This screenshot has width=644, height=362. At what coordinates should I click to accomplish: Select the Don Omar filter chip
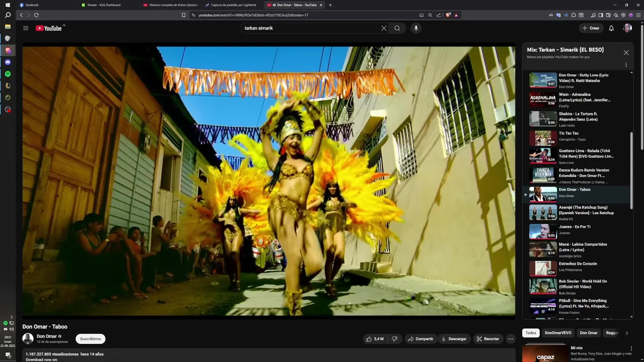589,333
